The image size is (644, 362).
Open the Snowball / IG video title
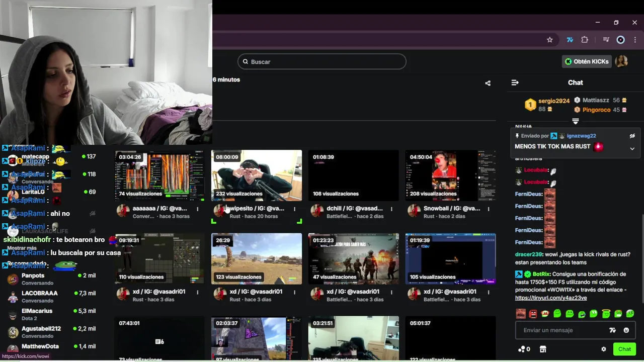pos(452,208)
